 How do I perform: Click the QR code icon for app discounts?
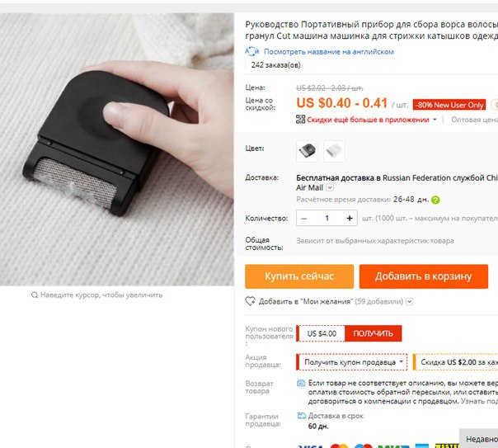[x=300, y=120]
